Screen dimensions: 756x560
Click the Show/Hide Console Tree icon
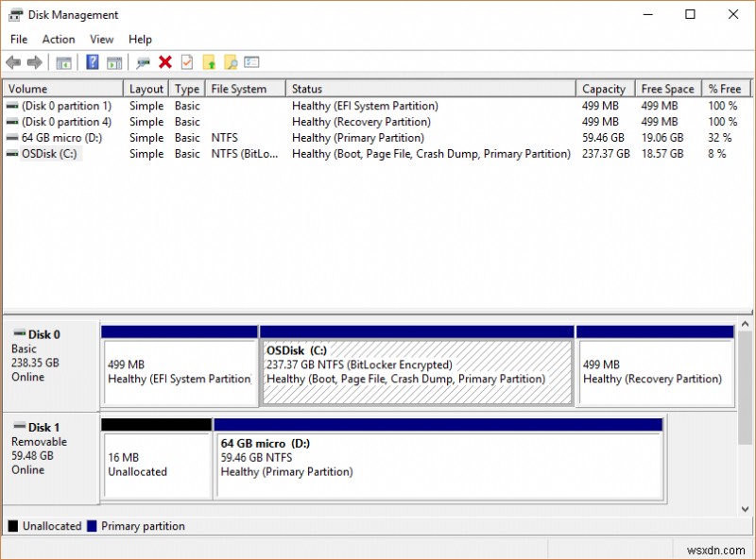point(63,62)
